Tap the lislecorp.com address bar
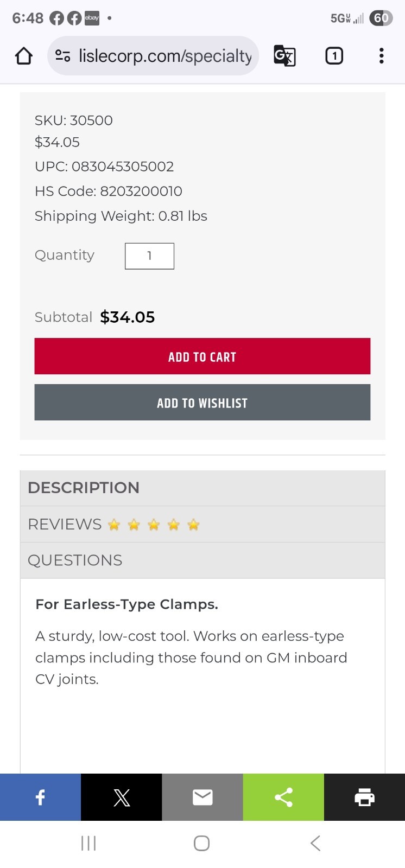This screenshot has height=868, width=405. pos(165,56)
